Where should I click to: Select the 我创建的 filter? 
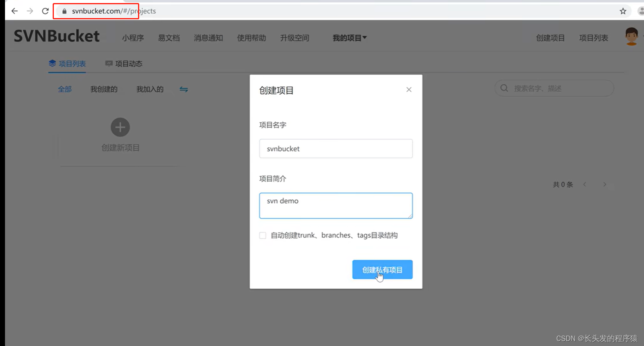pyautogui.click(x=104, y=89)
